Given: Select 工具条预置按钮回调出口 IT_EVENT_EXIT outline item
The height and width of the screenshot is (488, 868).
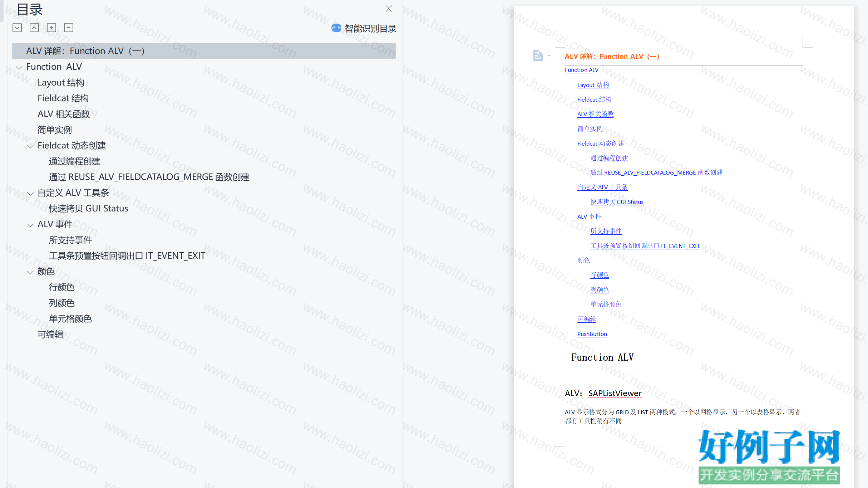Looking at the screenshot, I should 127,255.
